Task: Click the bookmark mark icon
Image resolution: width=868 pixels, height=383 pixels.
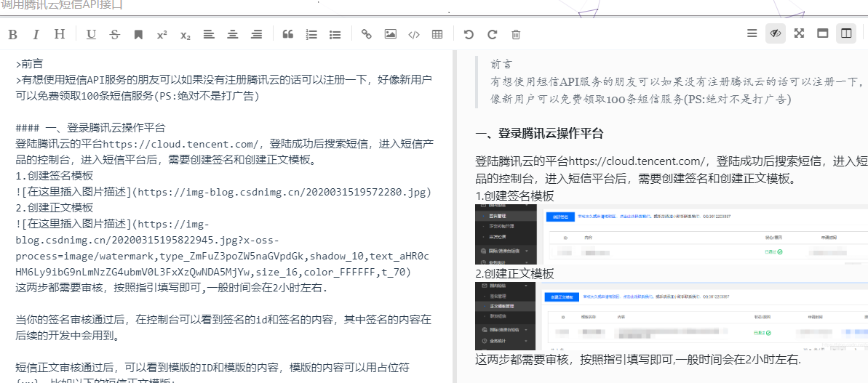Action: pos(138,34)
